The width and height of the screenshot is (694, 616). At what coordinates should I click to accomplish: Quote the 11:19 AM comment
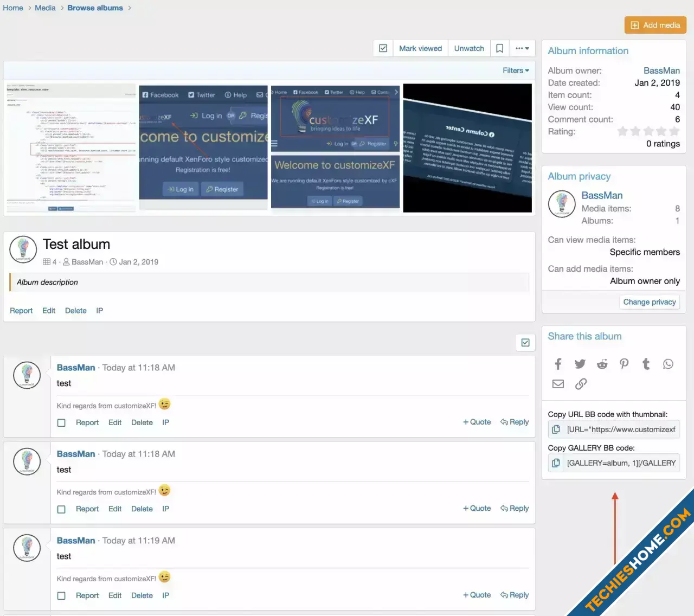click(477, 595)
